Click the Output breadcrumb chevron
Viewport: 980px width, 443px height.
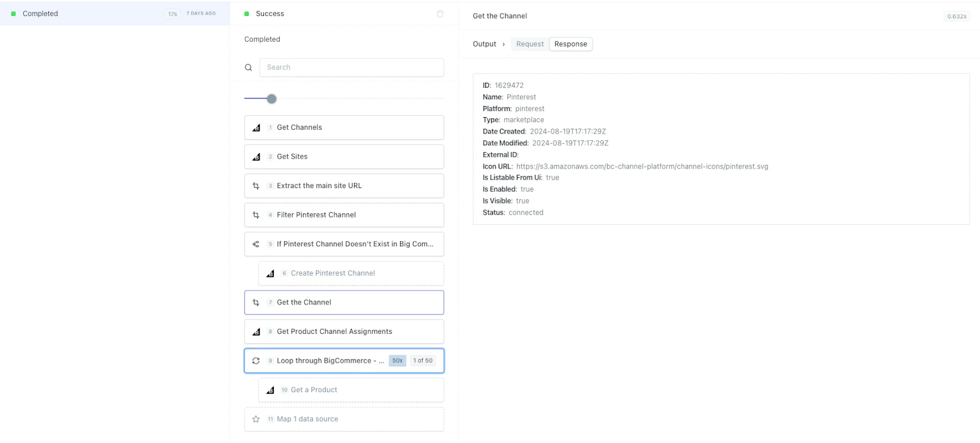click(x=503, y=44)
